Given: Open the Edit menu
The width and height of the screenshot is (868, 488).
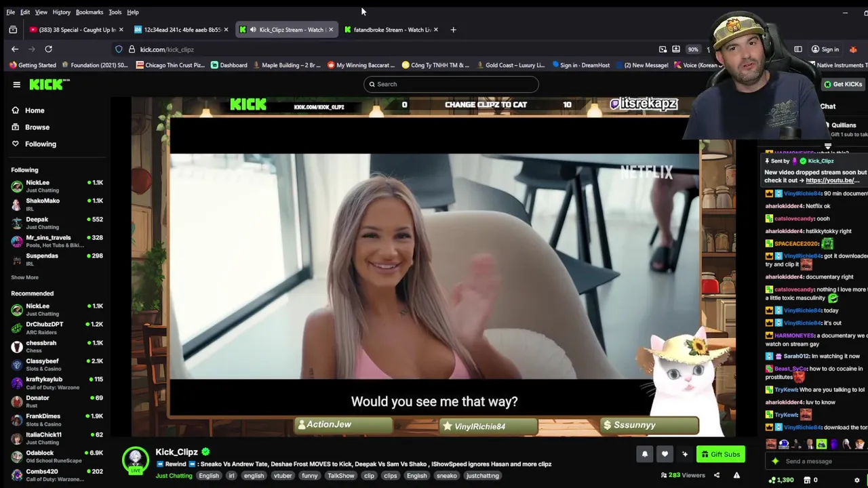Looking at the screenshot, I should click(x=25, y=12).
